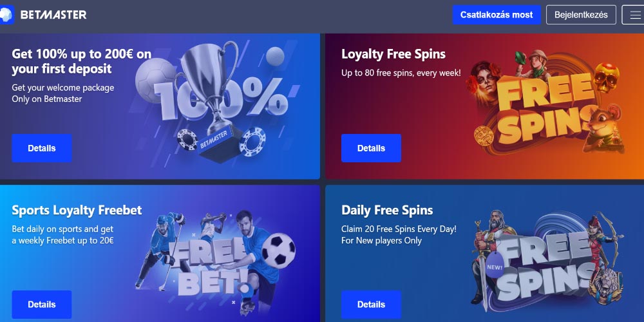644x322 pixels.
Task: Click the Bejelentkezés button
Action: point(581,15)
